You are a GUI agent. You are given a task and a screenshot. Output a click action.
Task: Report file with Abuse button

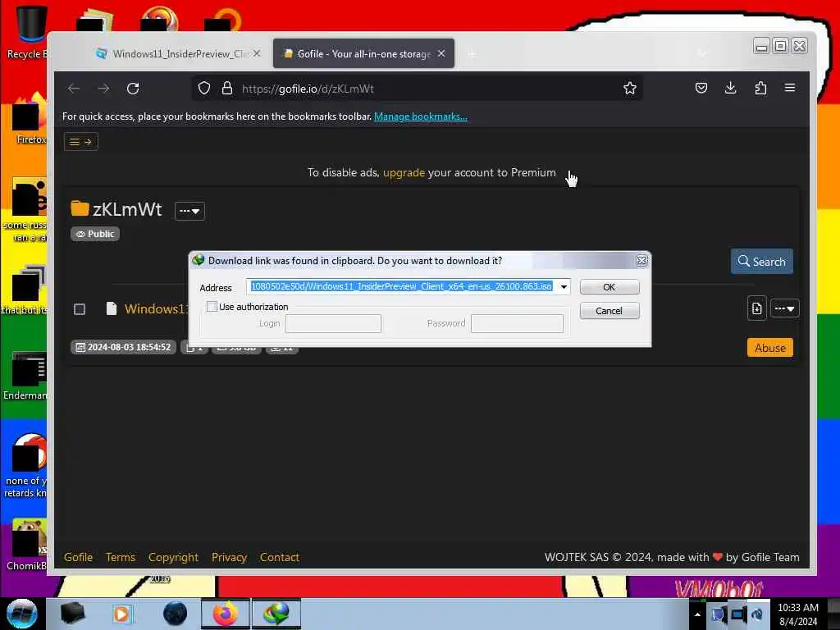[769, 348]
